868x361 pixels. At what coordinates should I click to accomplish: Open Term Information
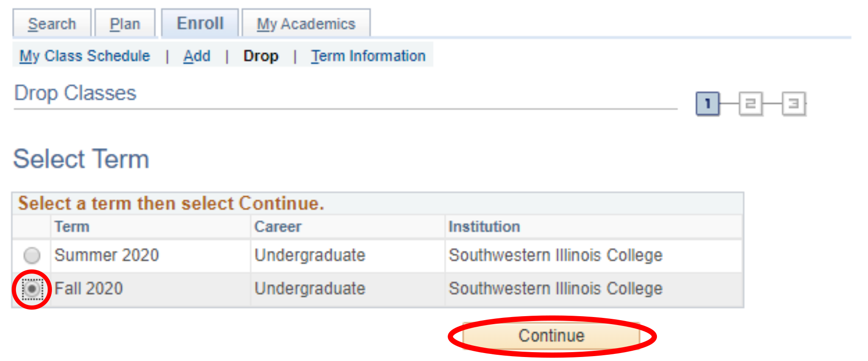click(x=368, y=56)
